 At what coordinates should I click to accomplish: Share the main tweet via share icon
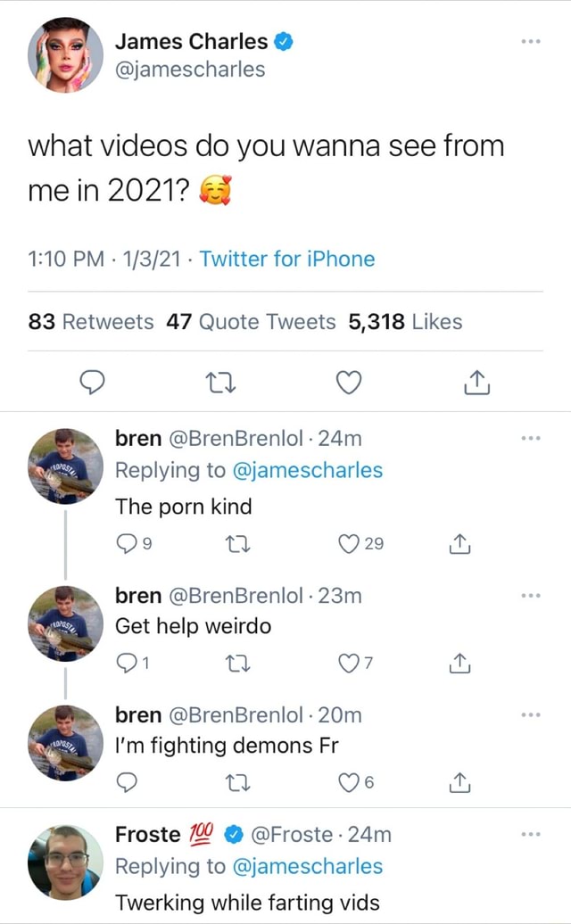(476, 382)
